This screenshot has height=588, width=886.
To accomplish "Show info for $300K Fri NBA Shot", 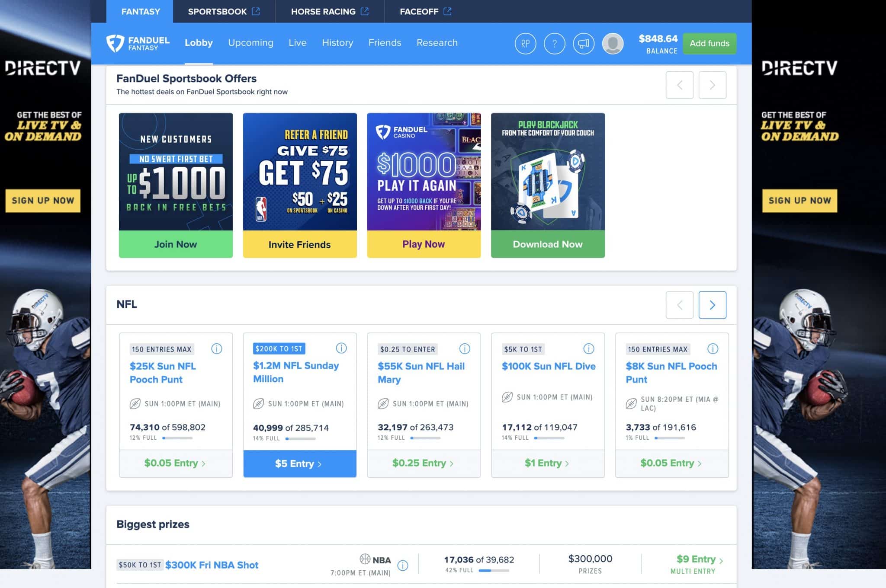I will coord(403,566).
